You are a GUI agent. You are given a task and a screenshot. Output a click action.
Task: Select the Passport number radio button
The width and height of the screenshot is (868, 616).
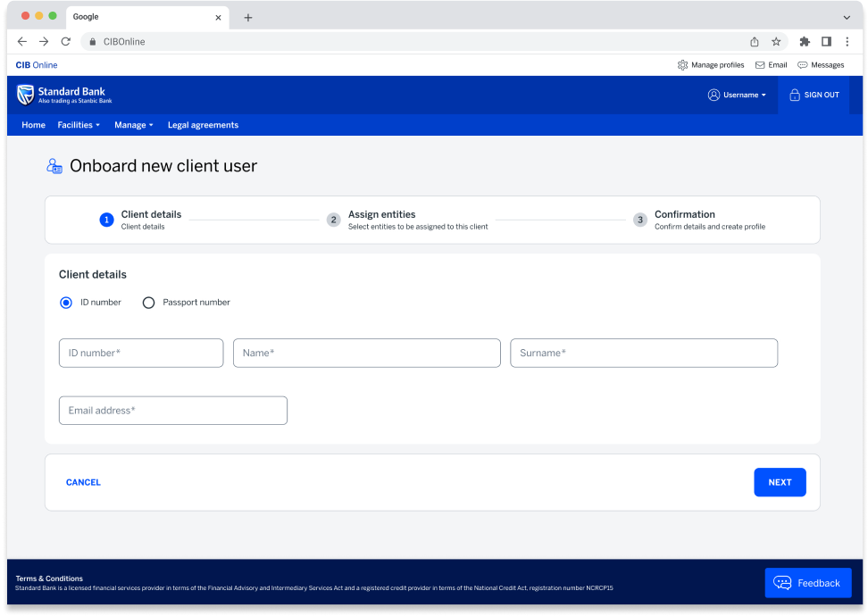pyautogui.click(x=149, y=303)
